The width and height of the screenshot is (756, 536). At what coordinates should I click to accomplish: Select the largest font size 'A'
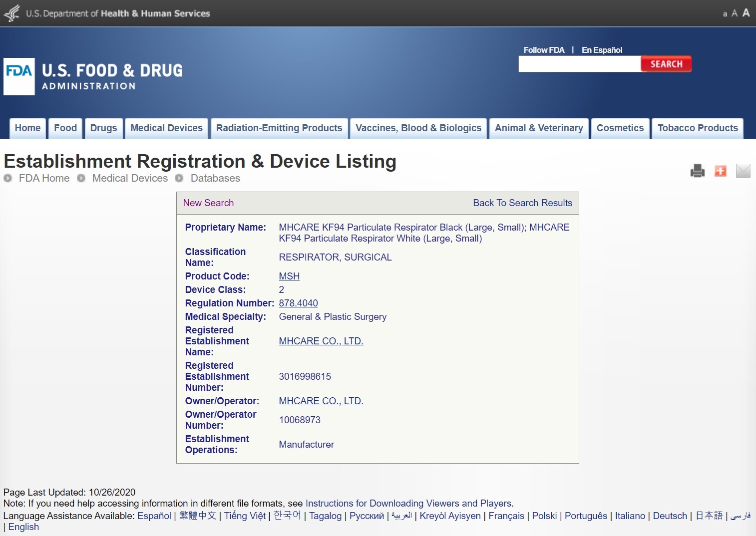tap(746, 13)
